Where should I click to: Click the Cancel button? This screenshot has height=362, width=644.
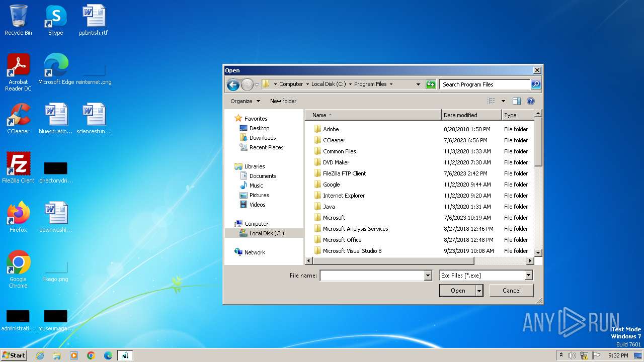tap(512, 291)
